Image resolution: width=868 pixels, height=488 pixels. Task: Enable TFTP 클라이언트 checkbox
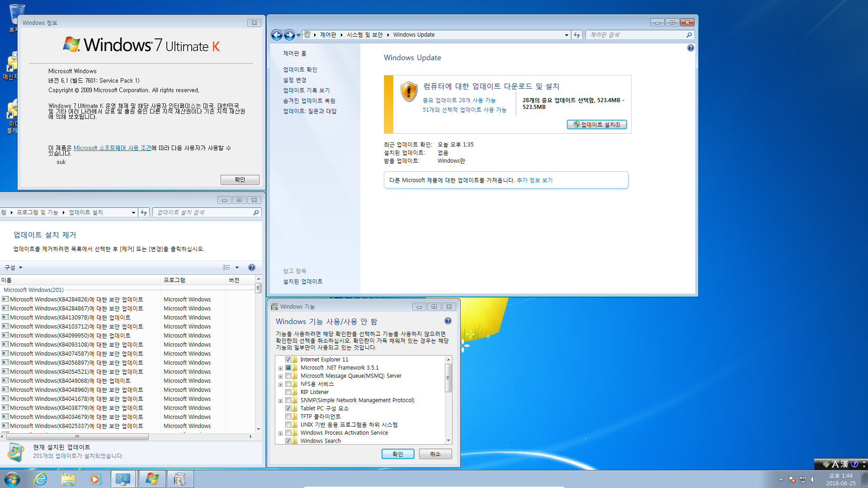click(288, 417)
